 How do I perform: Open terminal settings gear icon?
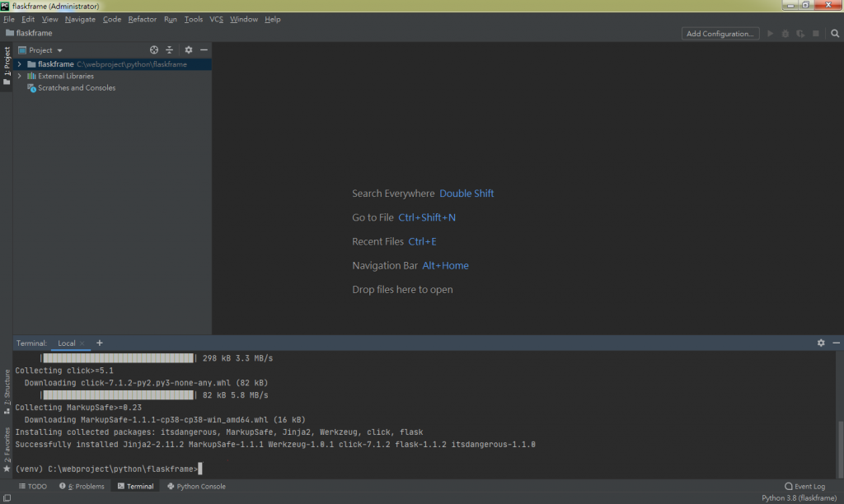(821, 343)
